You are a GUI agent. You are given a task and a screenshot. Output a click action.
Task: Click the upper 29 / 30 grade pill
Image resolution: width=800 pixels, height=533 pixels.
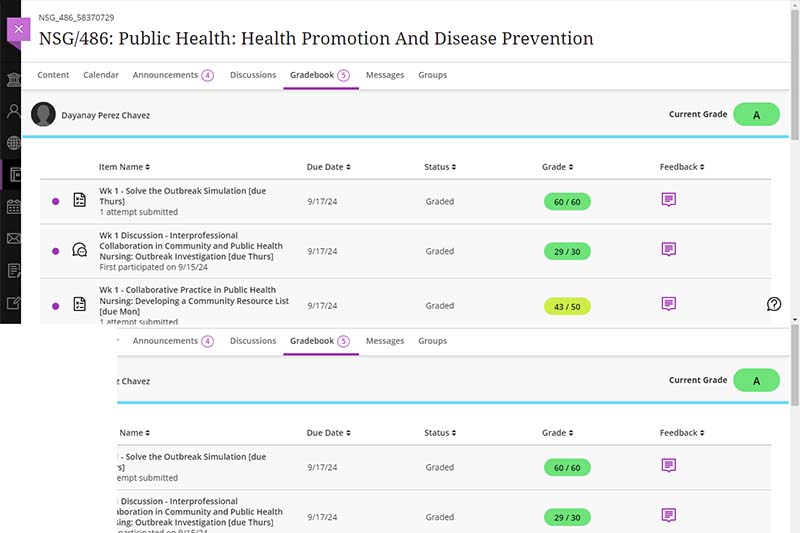coord(567,251)
